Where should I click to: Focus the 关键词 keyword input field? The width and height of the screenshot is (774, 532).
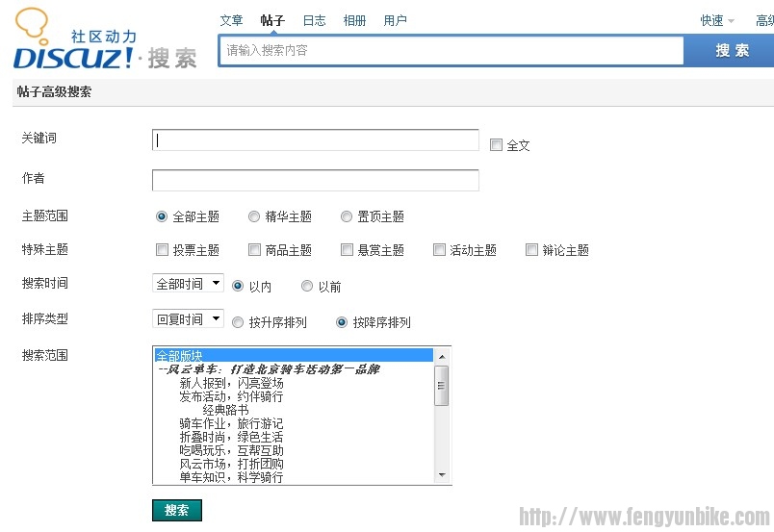pyautogui.click(x=316, y=140)
